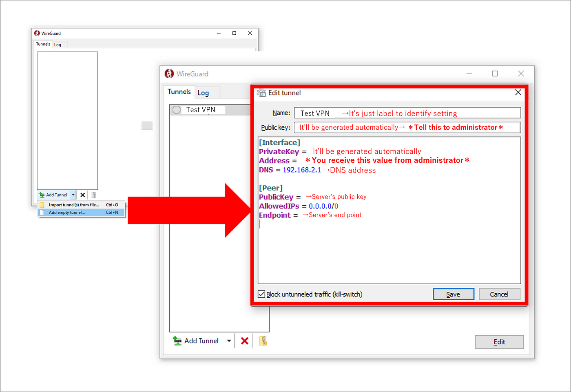
Task: Click Add Tunnel in small WireGuard window
Action: [54, 195]
